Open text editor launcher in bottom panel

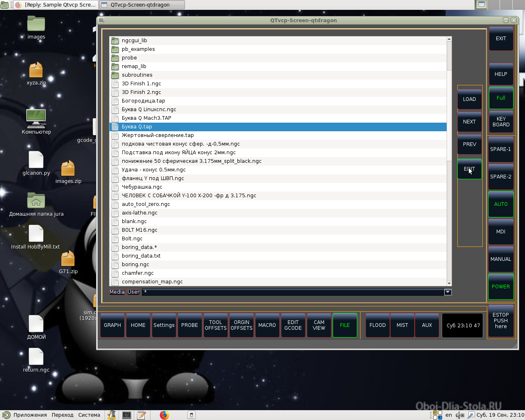(142, 415)
